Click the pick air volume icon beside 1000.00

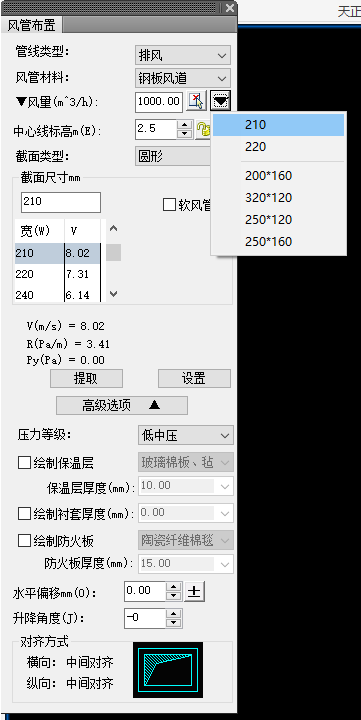point(196,101)
